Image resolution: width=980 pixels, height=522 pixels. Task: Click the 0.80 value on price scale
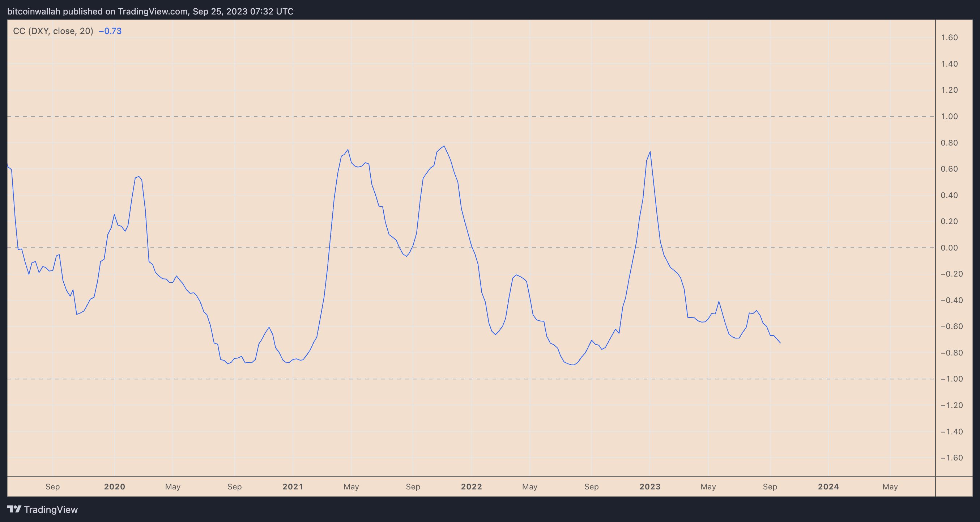(x=949, y=143)
